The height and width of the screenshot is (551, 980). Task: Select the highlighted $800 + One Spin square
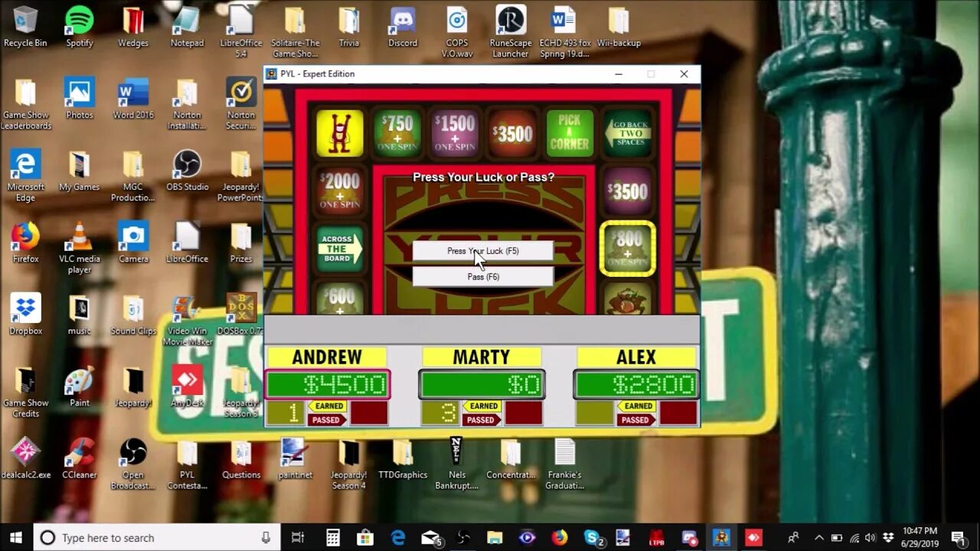[x=628, y=248]
